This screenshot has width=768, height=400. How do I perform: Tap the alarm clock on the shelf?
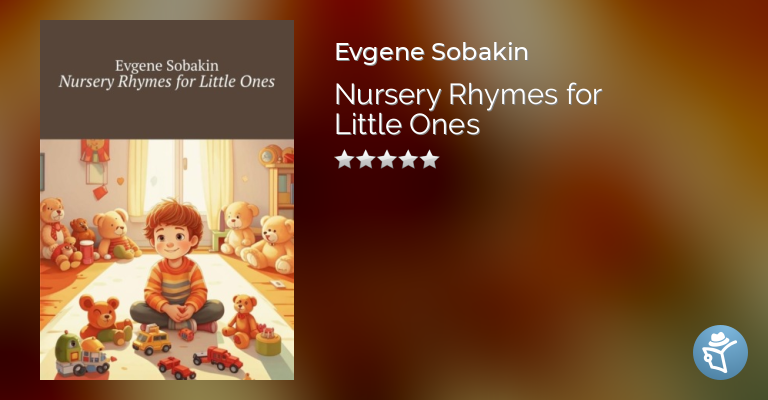[267, 156]
